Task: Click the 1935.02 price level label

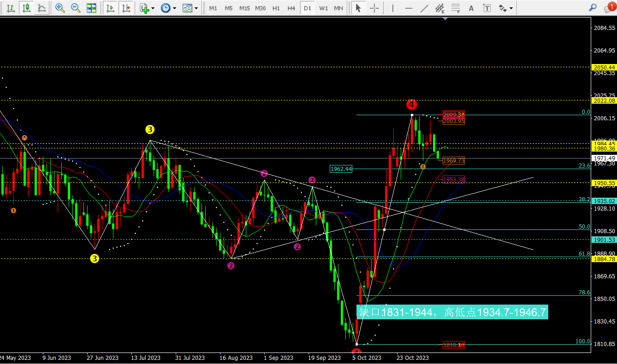Action: click(604, 201)
